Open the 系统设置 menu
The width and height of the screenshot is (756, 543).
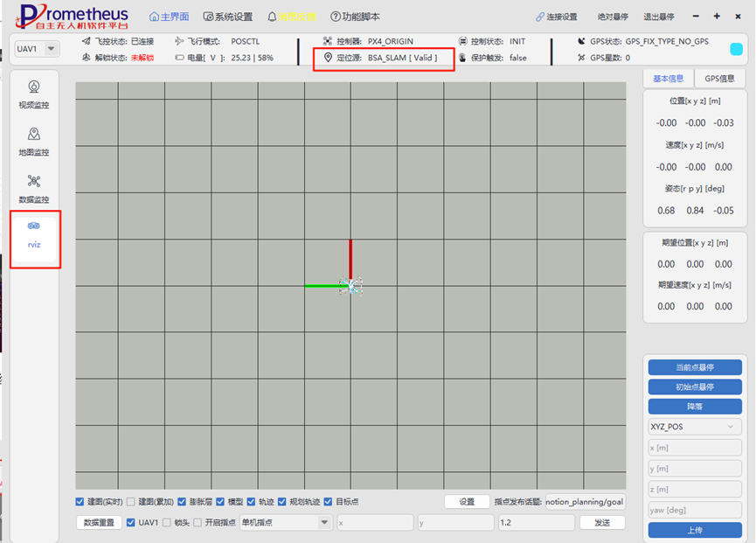point(228,17)
